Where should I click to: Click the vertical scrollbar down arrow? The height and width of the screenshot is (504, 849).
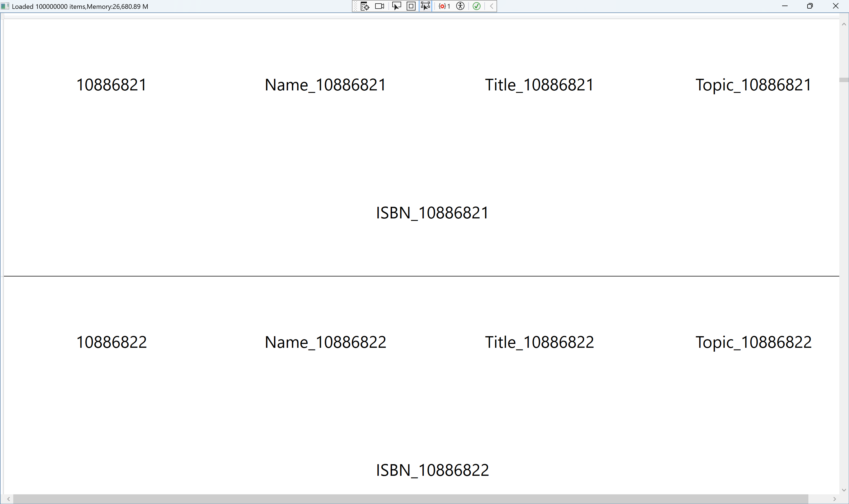click(844, 490)
